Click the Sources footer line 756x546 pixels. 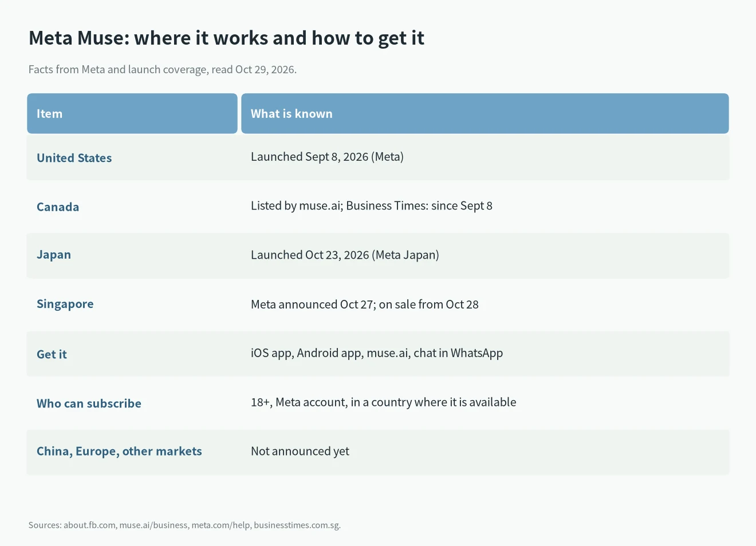coord(184,525)
